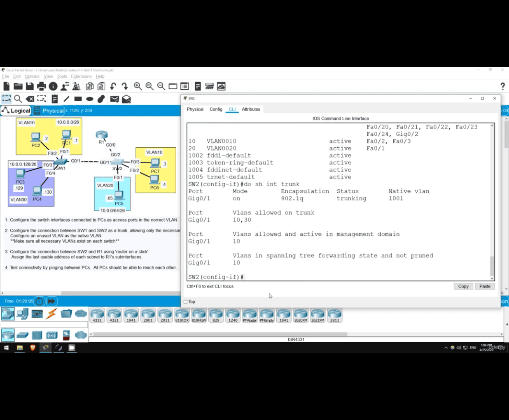Save the network with the floppy icon
This screenshot has width=509, height=420.
(30, 86)
